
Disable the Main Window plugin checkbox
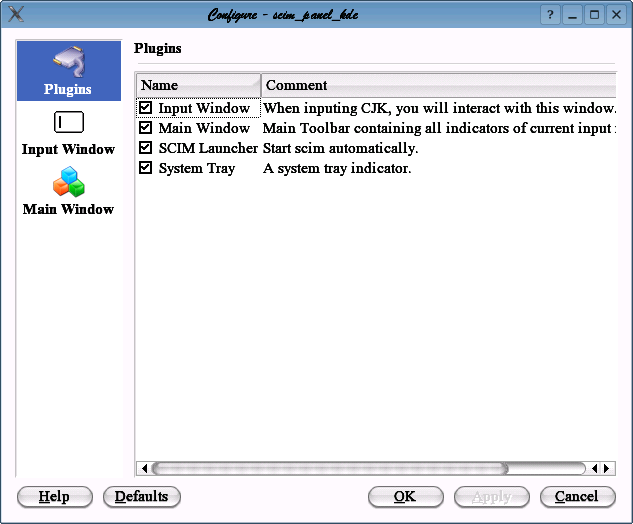pos(146,128)
